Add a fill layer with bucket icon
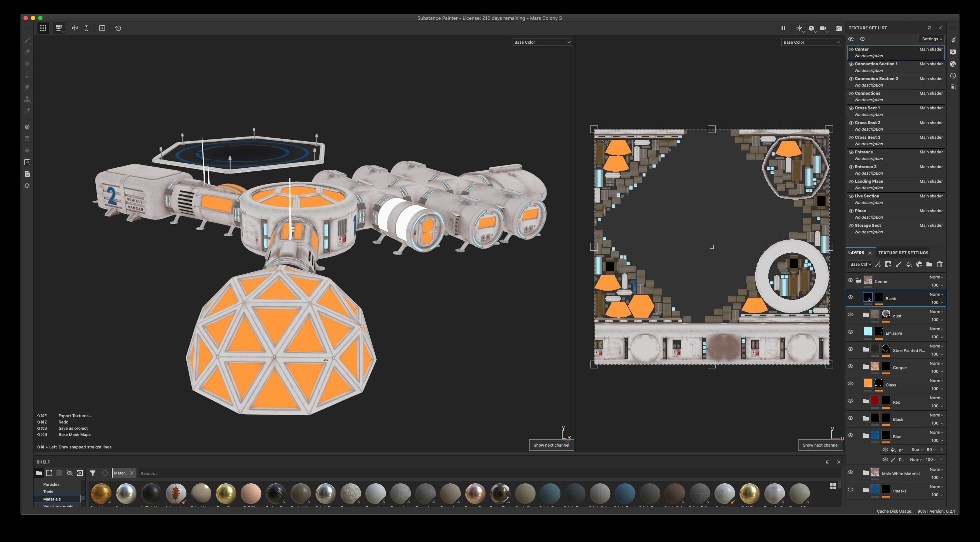The height and width of the screenshot is (542, 980). coord(909,264)
